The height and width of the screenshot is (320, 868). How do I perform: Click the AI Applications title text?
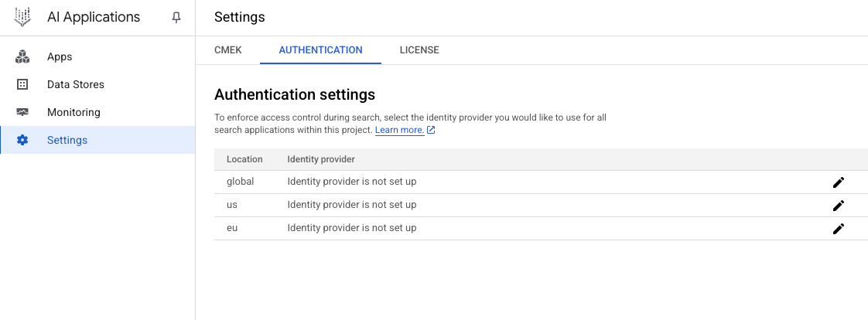[94, 17]
